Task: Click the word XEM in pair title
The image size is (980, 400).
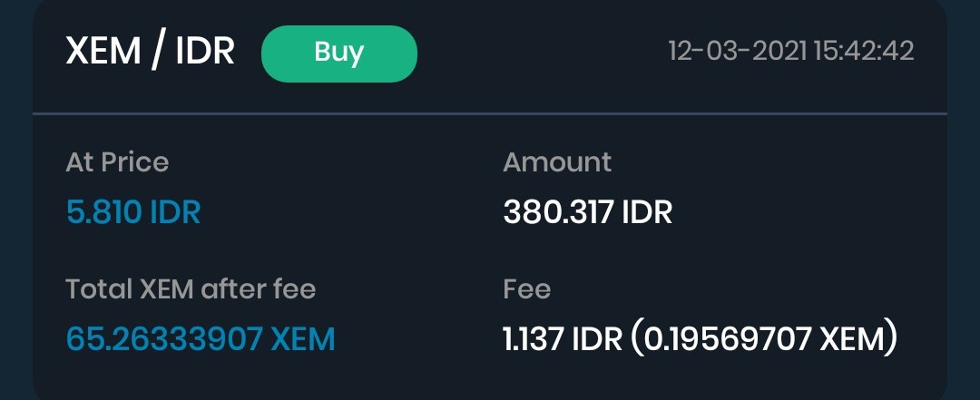Action: (x=103, y=52)
